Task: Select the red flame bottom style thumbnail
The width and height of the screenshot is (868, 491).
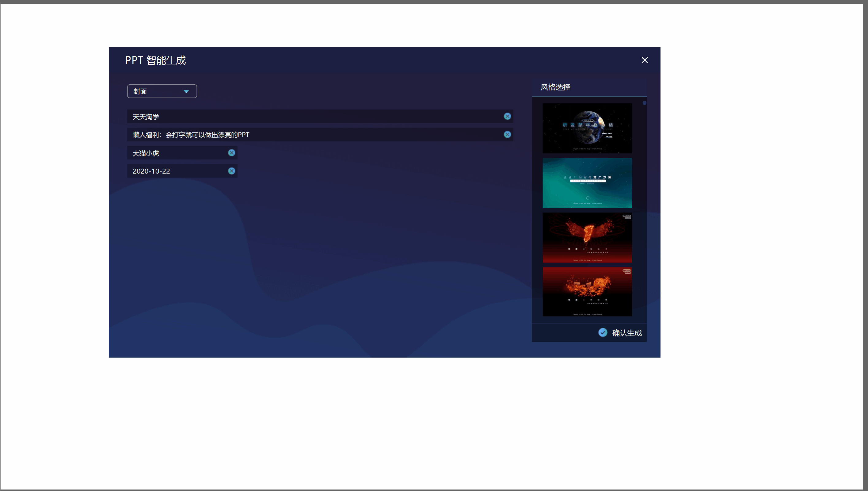Action: click(587, 292)
